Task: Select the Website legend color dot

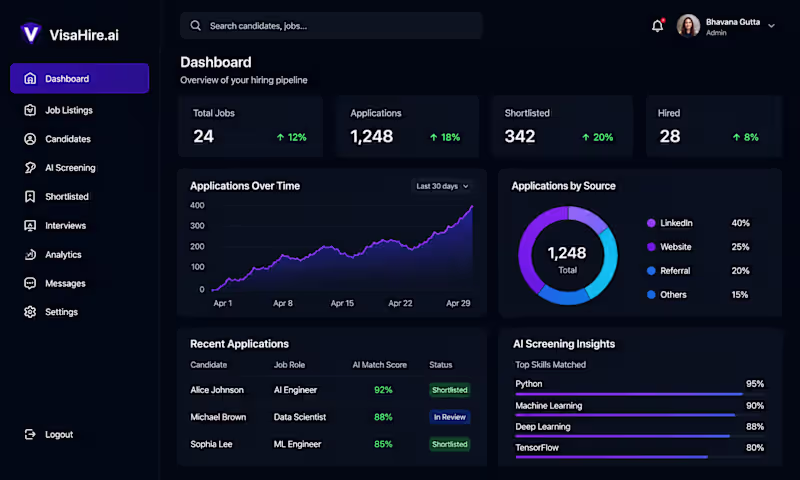Action: (x=651, y=247)
